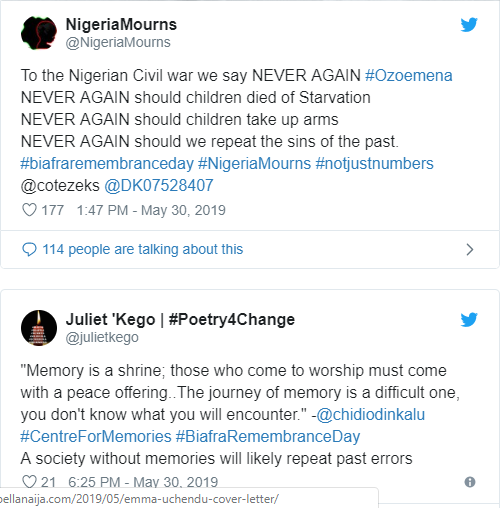
Task: Click the Twitter bird icon on Juliet 'Kego tweet
Action: pyautogui.click(x=469, y=320)
